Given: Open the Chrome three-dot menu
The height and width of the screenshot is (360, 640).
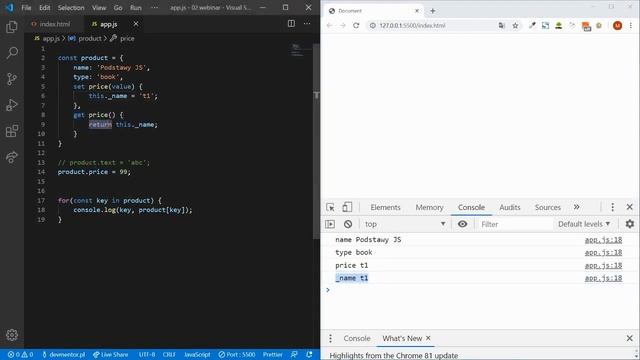Looking at the screenshot, I should tap(631, 25).
